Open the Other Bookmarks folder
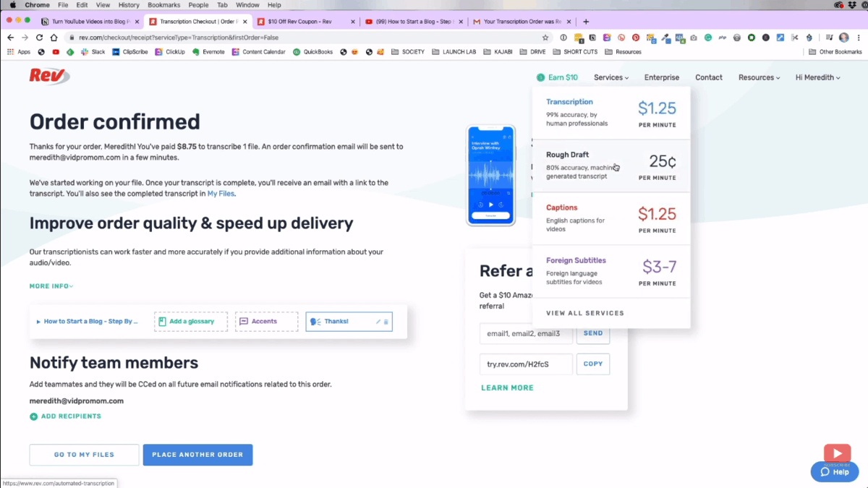The height and width of the screenshot is (488, 868). 835,52
